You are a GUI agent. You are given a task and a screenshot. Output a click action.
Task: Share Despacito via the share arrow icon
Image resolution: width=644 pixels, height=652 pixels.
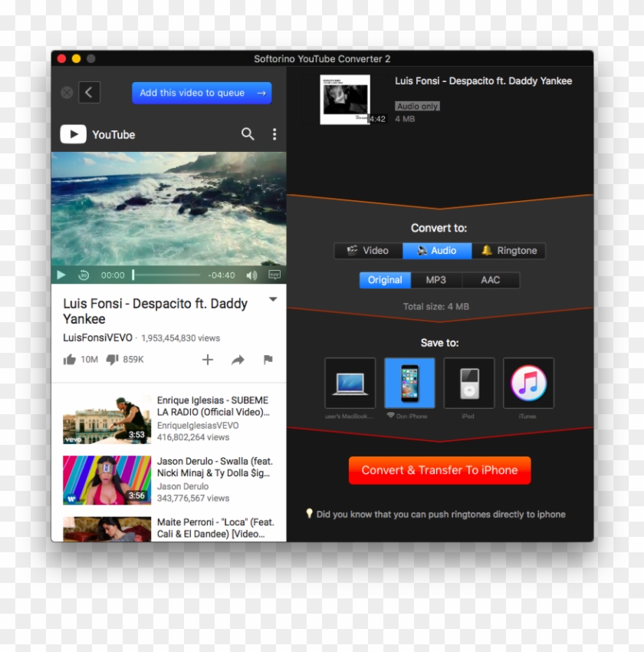point(238,360)
